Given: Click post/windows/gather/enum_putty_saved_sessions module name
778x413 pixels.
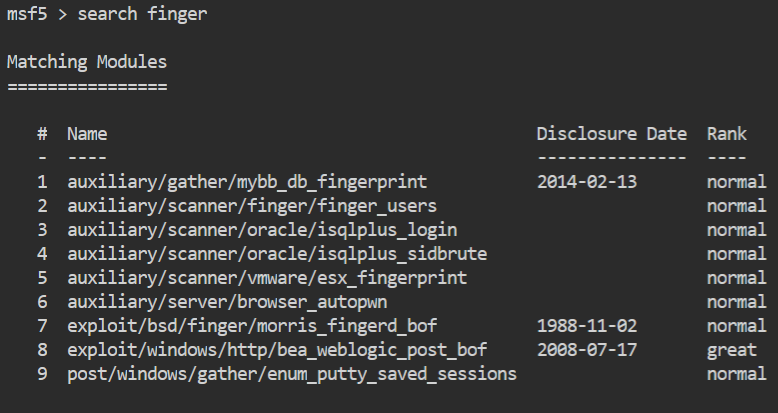Looking at the screenshot, I should tap(291, 374).
